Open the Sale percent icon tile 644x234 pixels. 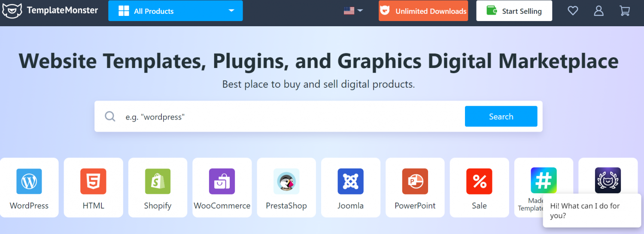pyautogui.click(x=479, y=188)
